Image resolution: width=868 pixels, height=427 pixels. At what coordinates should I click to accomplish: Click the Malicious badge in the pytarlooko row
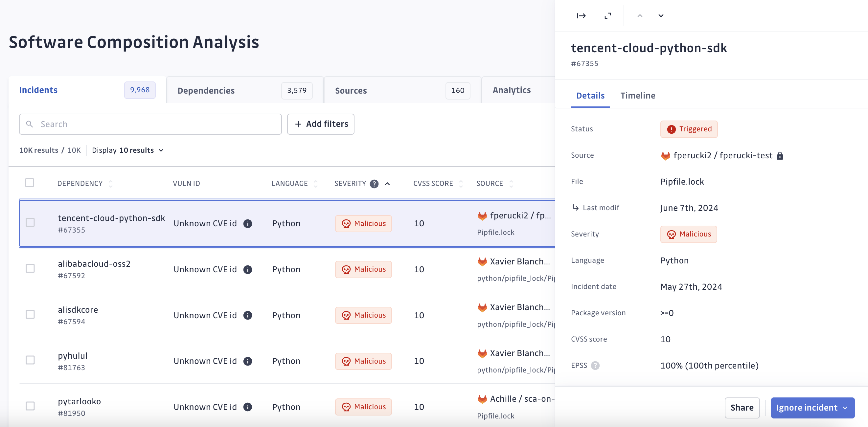point(363,407)
